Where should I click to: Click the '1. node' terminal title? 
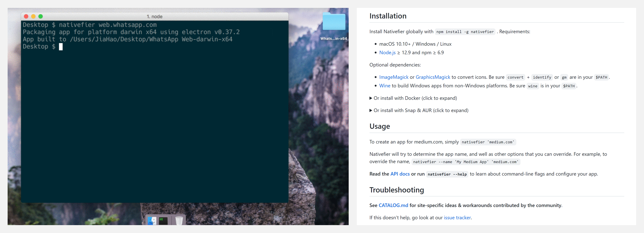(x=154, y=16)
